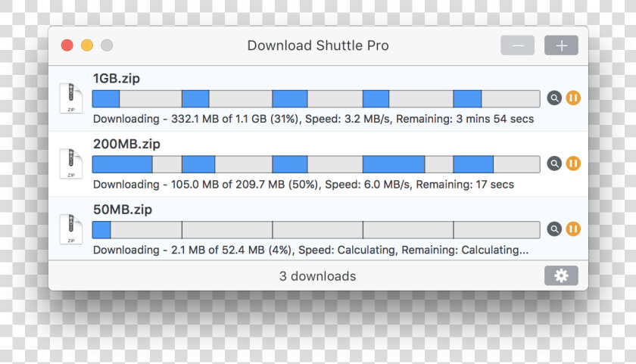Click the '3 downloads' footer label
The height and width of the screenshot is (364, 636).
click(317, 276)
